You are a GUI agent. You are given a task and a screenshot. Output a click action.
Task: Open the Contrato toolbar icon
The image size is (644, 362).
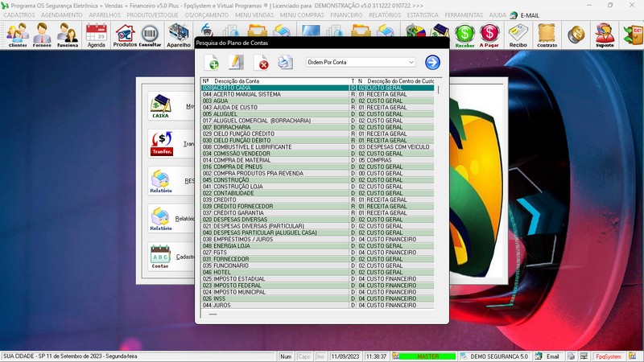point(547,35)
